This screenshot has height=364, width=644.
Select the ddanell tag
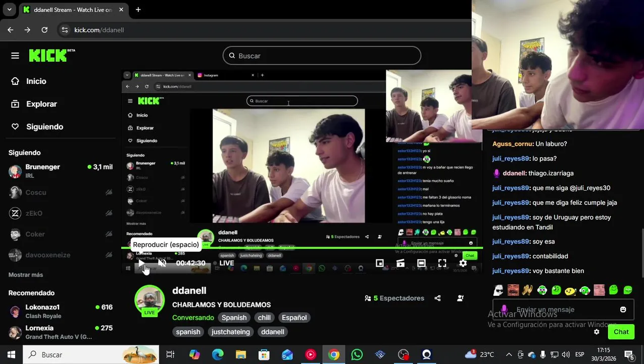272,332
